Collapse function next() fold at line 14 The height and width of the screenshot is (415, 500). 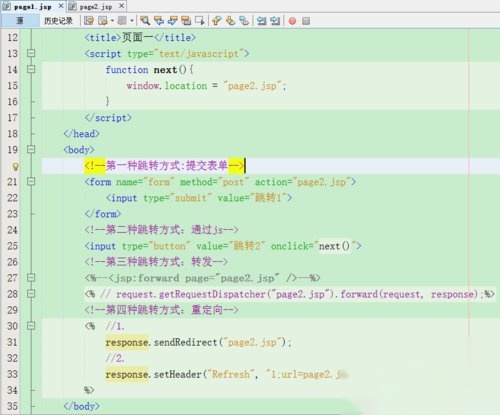[31, 69]
